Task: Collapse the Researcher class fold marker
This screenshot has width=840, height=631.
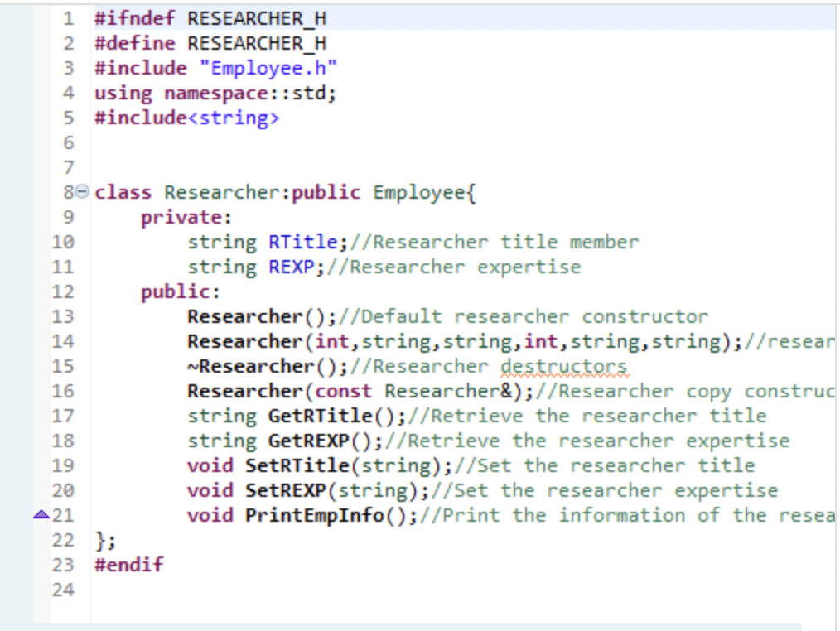Action: point(83,191)
